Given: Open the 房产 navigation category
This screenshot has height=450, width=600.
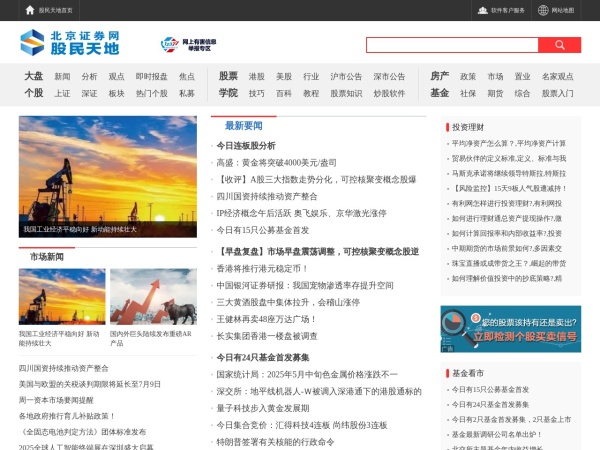Looking at the screenshot, I should coord(439,76).
